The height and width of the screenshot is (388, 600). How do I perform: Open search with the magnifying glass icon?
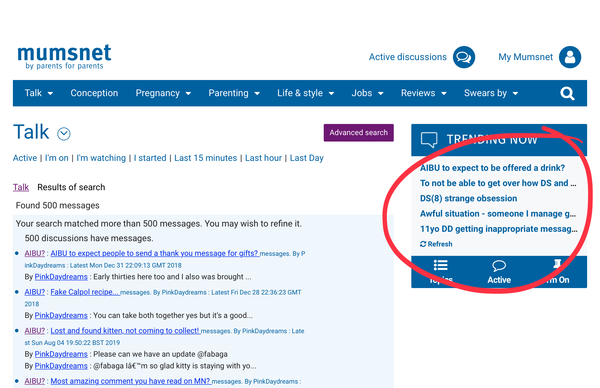567,93
